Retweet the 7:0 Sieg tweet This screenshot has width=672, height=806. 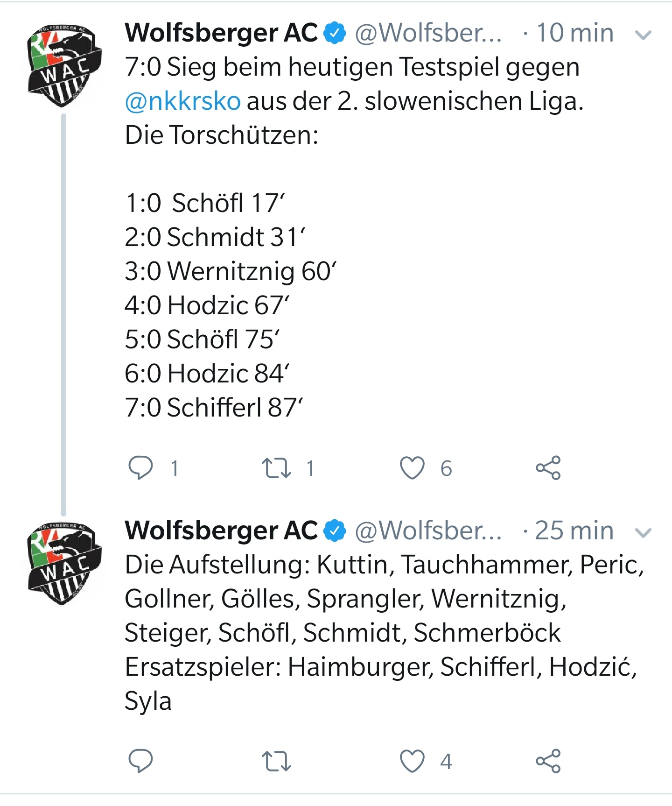pyautogui.click(x=276, y=468)
